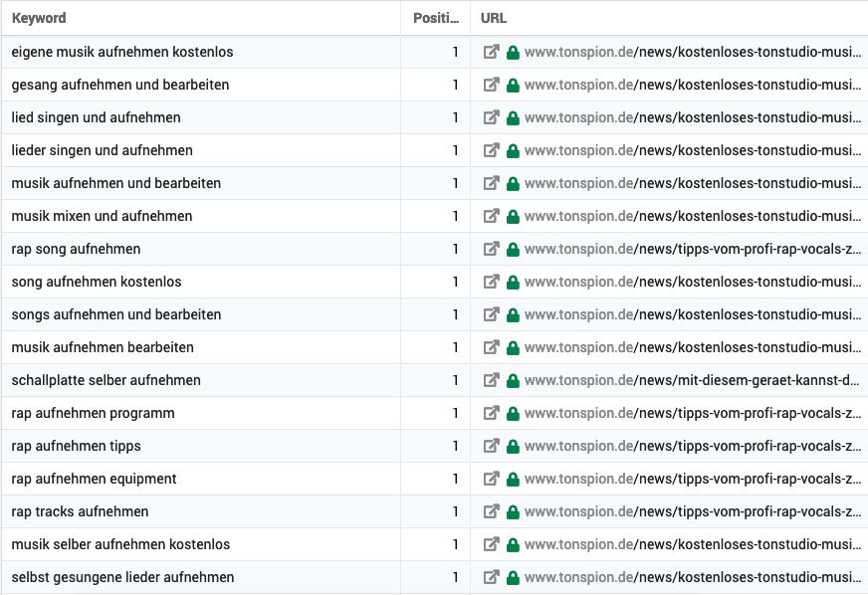Click green lock icon in 'schallplatte selber aufnehmen' row
The width and height of the screenshot is (868, 595).
click(514, 381)
